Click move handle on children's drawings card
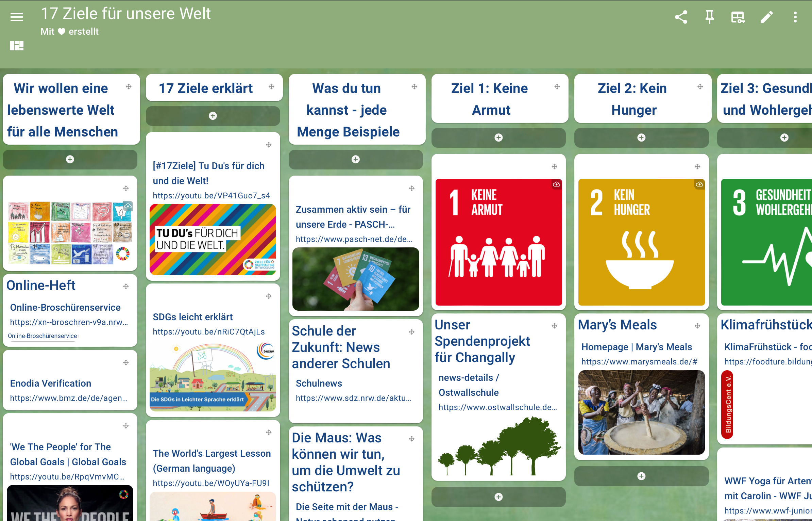 126,188
